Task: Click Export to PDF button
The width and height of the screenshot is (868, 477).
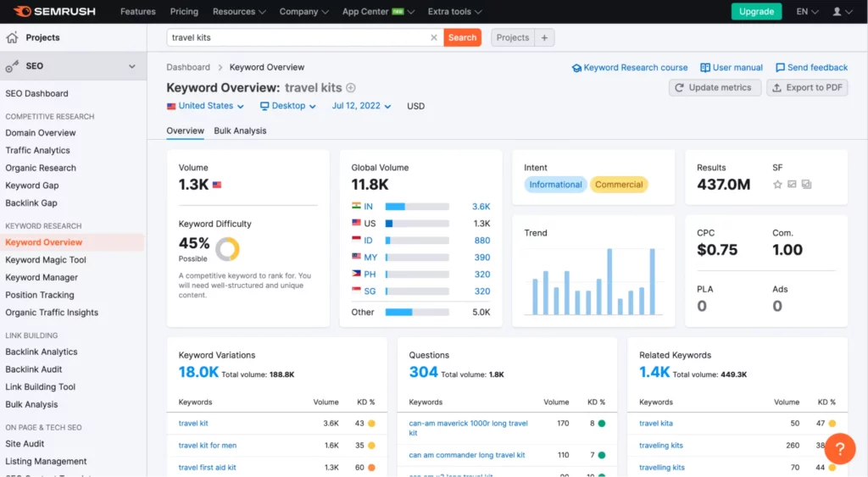Action: pyautogui.click(x=807, y=87)
